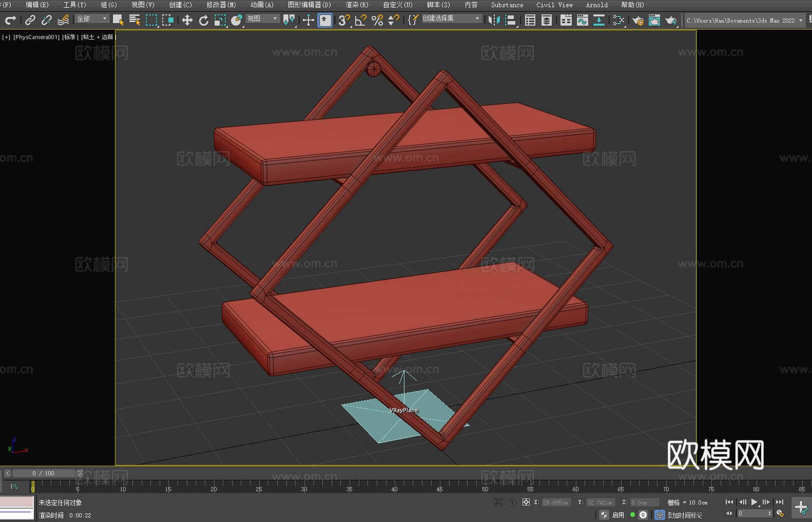Open the 修改器(M) menu

[x=221, y=5]
